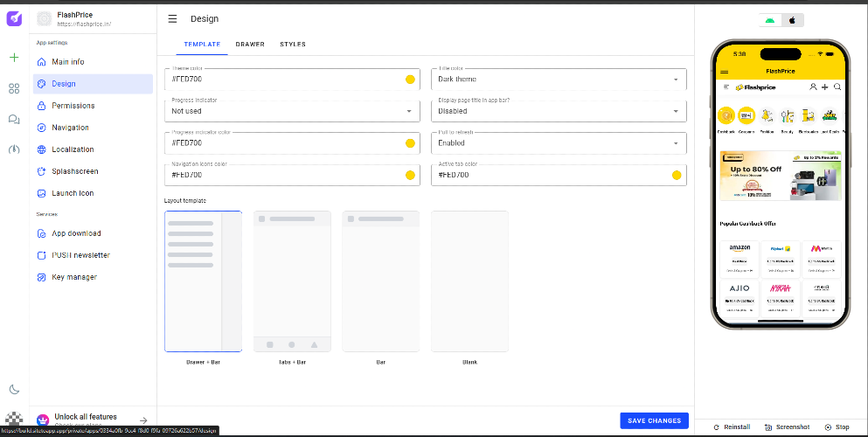Tap the Up to 80% Off banner
Viewport: 868px width, 437px height.
[780, 176]
